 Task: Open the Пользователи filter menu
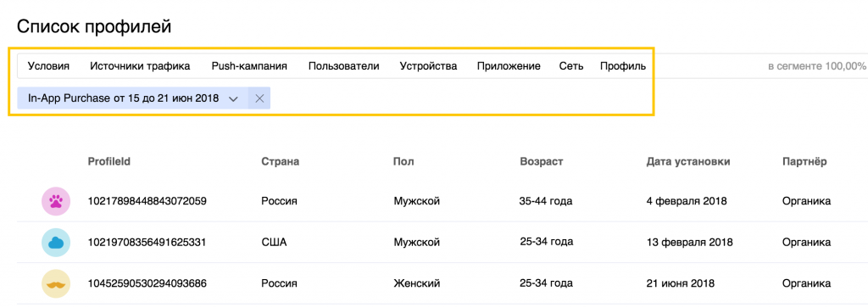click(x=344, y=66)
